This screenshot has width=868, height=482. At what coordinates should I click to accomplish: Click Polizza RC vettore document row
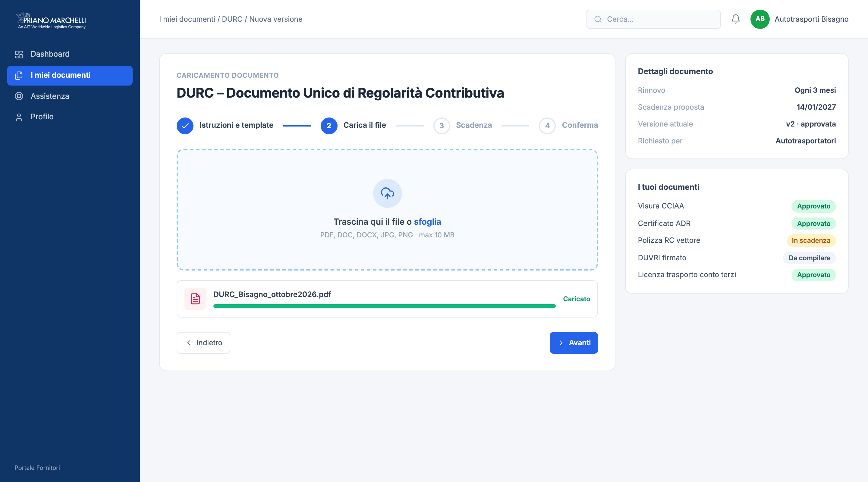(x=737, y=240)
